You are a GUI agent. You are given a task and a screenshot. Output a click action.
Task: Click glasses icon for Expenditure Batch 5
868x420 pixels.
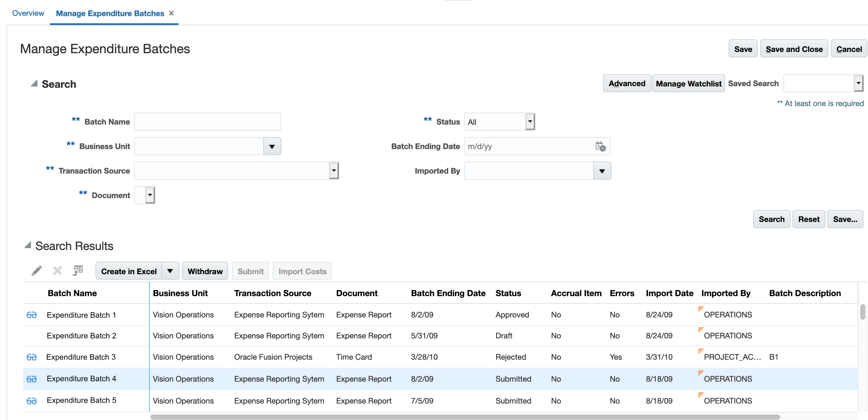pyautogui.click(x=31, y=400)
